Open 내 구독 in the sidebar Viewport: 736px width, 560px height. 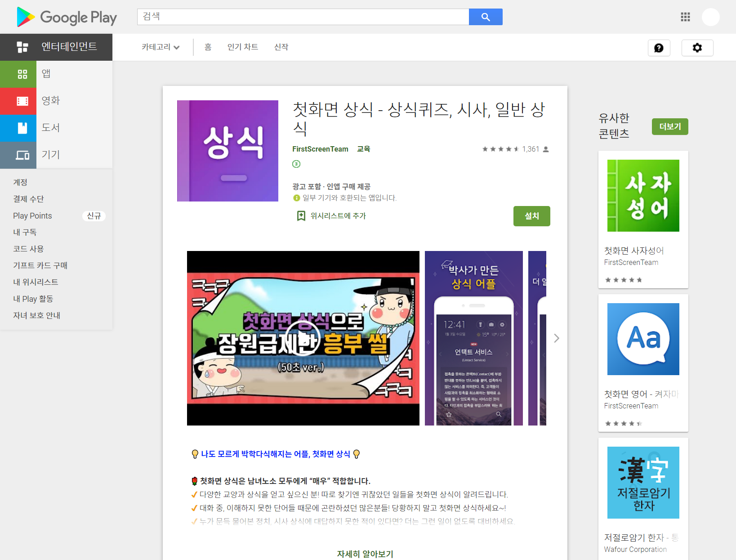pos(25,232)
